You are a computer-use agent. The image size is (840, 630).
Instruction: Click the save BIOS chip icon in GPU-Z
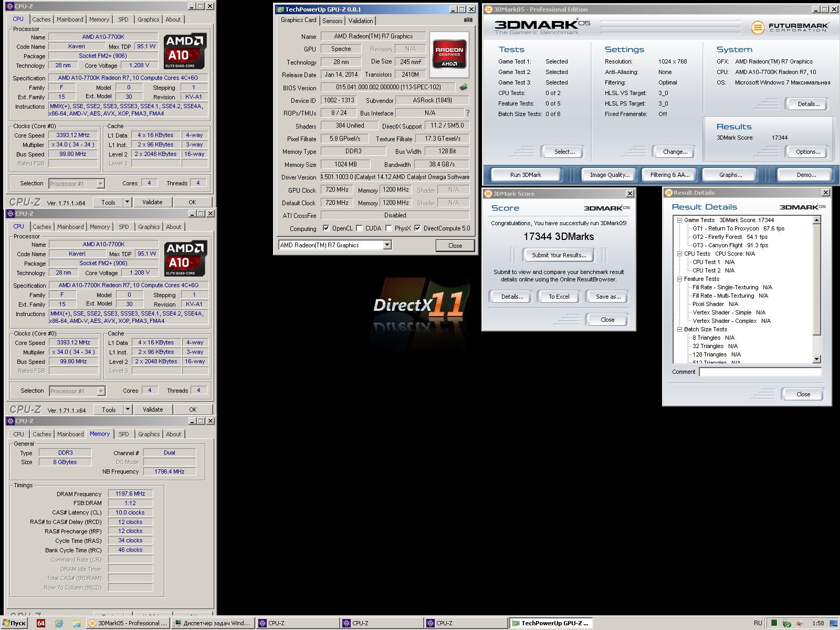(464, 87)
